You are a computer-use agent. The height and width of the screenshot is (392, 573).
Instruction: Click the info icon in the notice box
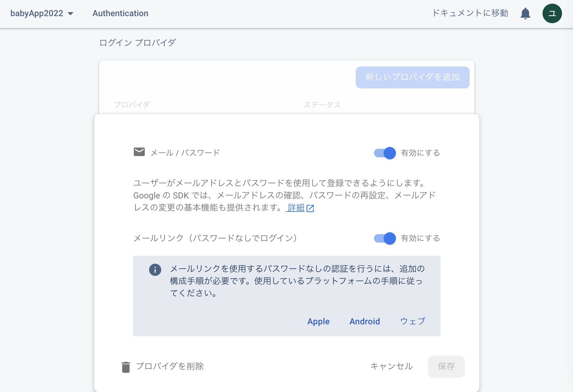coord(155,270)
